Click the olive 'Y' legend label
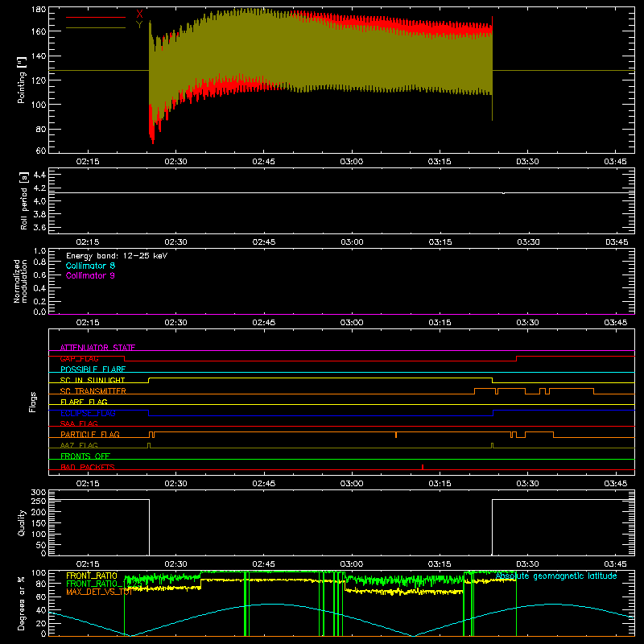Screen dimensions: 644x644 pos(139,25)
